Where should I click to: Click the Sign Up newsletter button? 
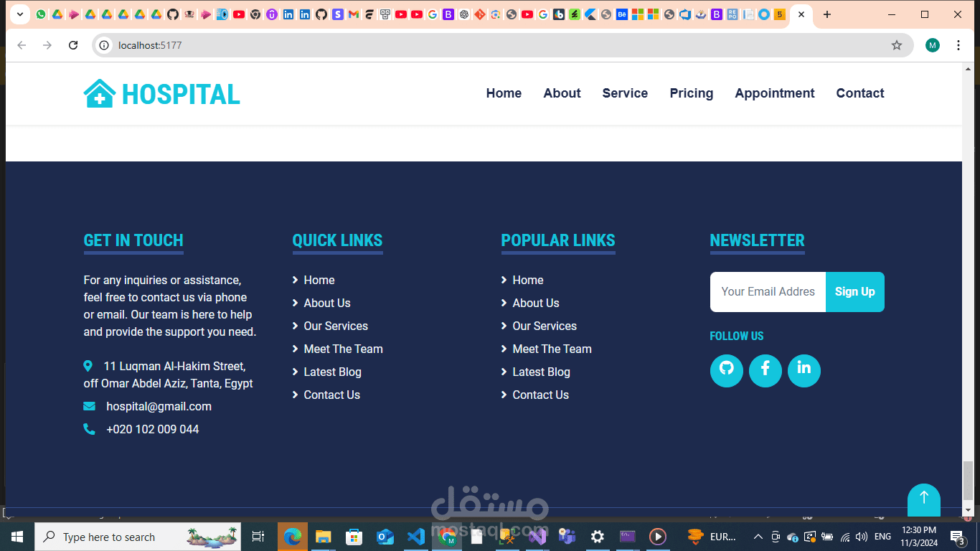coord(855,292)
